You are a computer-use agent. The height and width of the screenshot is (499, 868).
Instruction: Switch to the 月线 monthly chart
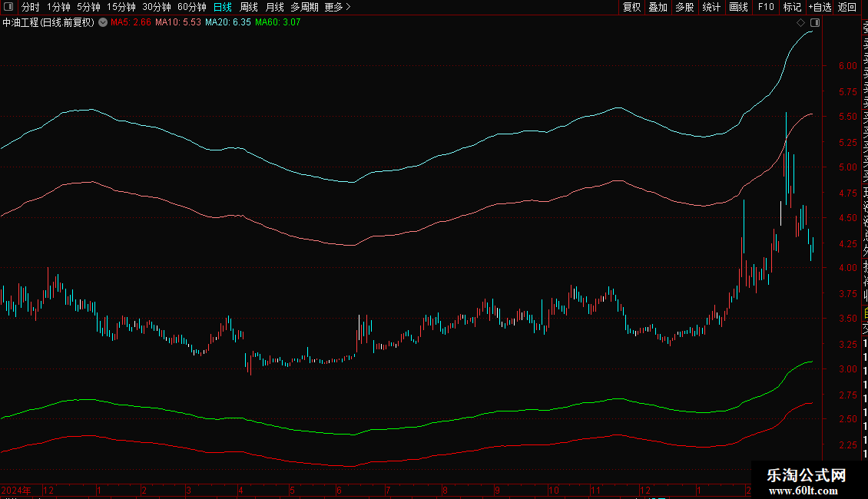point(274,7)
